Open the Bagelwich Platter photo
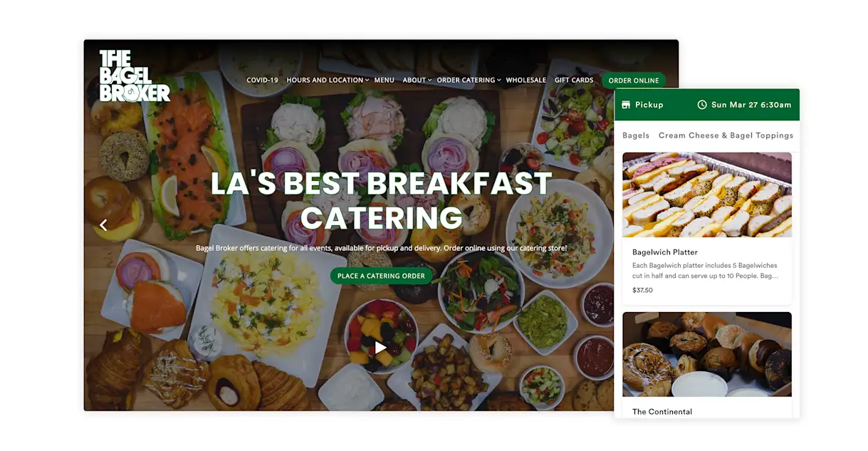This screenshot has width=868, height=451. pos(707,195)
